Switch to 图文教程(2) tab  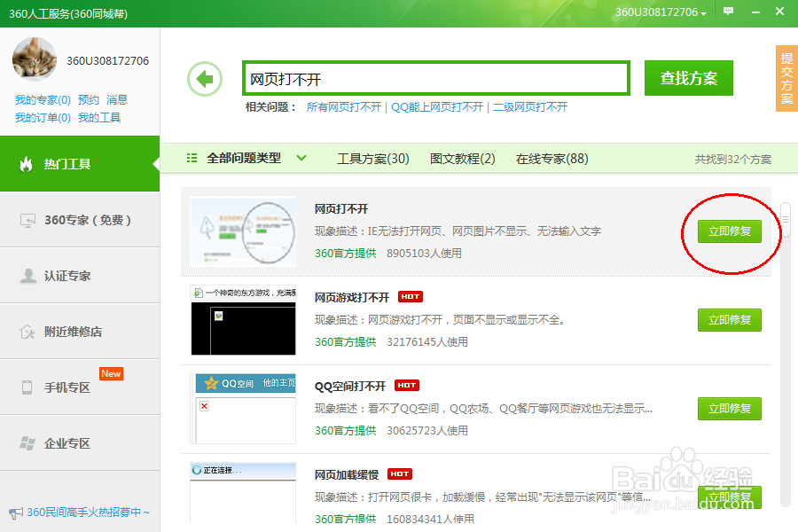pos(462,159)
